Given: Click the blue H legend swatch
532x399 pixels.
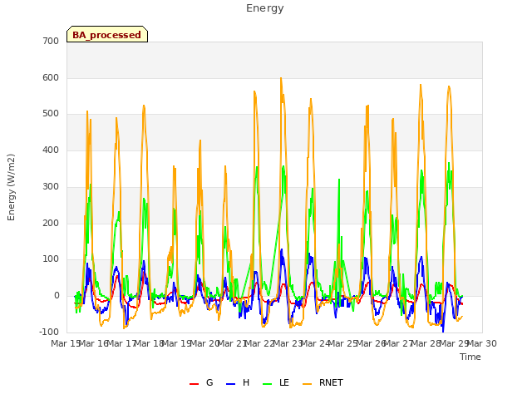Looking at the screenshot, I should click(x=230, y=384).
